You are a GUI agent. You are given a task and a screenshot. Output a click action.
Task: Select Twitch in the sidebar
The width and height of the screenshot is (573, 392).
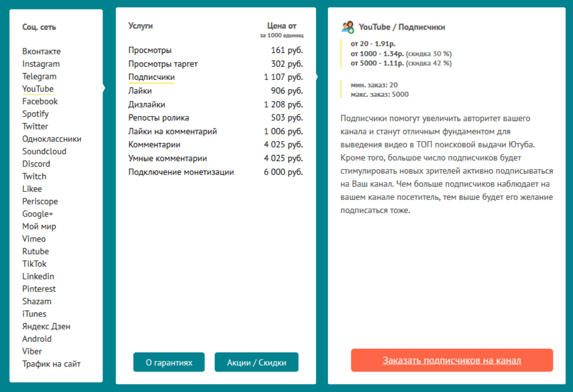(34, 176)
